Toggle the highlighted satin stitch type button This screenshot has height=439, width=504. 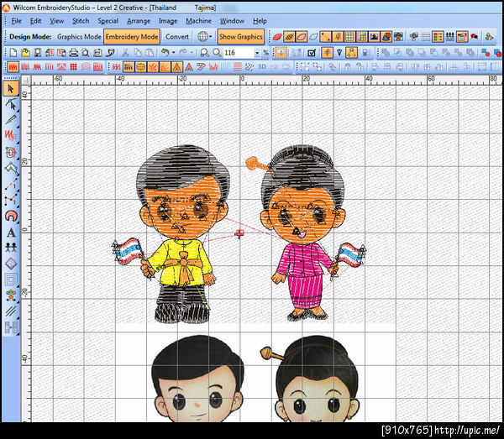13,67
